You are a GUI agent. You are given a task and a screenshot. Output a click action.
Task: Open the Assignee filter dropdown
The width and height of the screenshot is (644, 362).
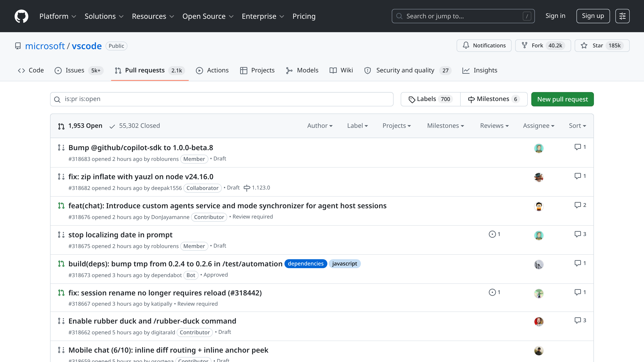[x=538, y=126]
